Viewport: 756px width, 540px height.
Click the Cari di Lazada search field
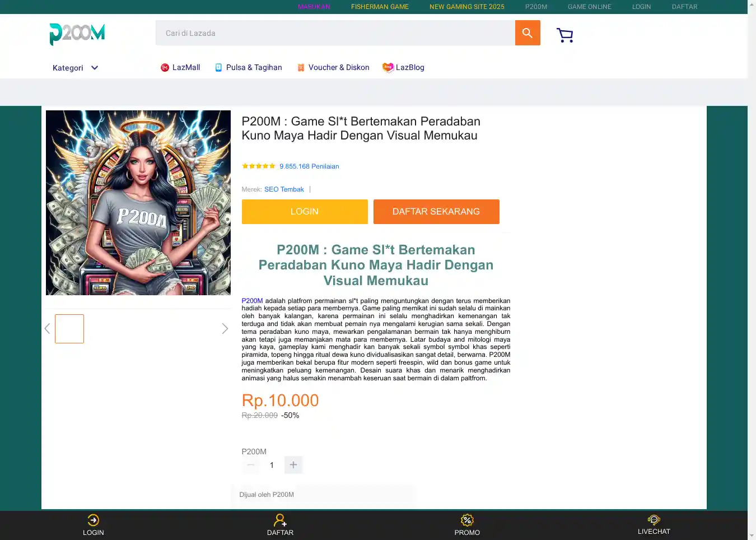[x=335, y=33]
